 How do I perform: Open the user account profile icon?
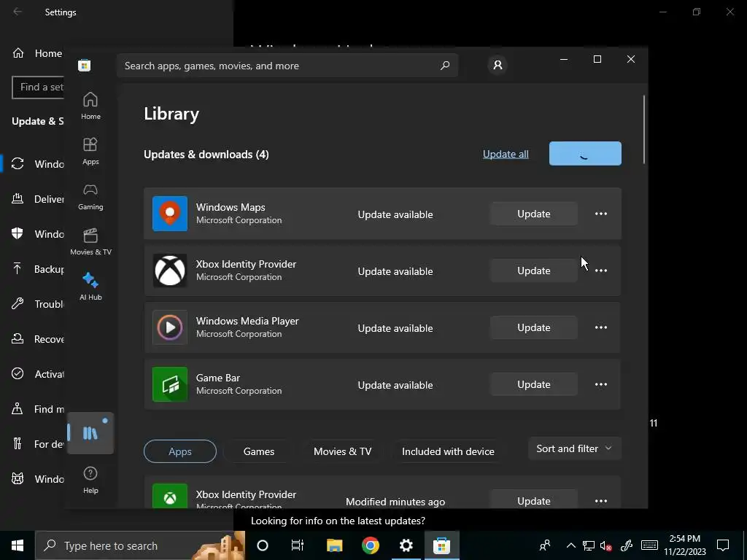[x=498, y=65]
